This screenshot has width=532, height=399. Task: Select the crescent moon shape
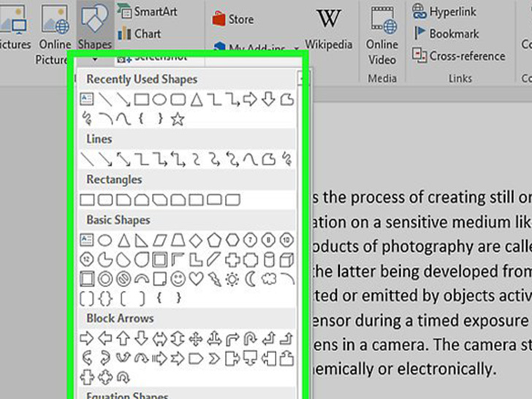click(250, 278)
